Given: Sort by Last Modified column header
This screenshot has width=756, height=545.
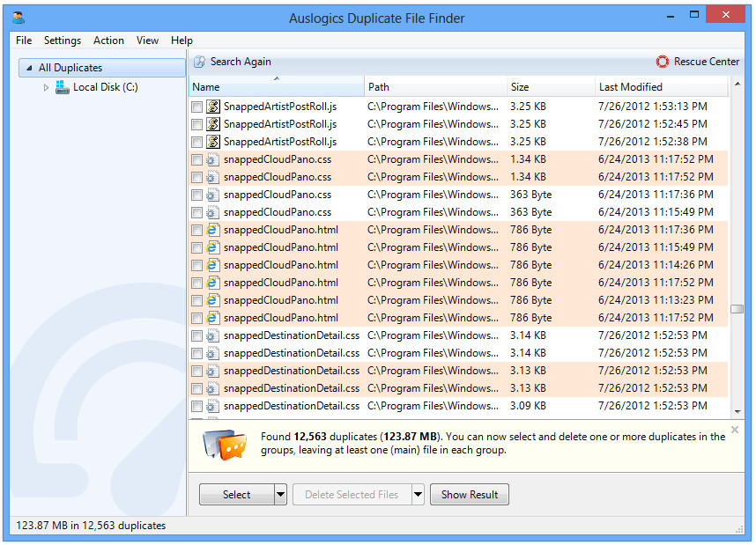Looking at the screenshot, I should point(662,87).
